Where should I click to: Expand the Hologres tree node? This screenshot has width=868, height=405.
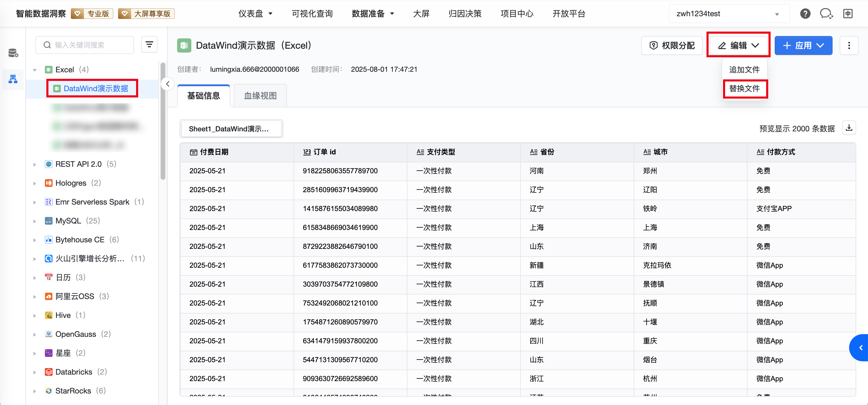tap(35, 183)
